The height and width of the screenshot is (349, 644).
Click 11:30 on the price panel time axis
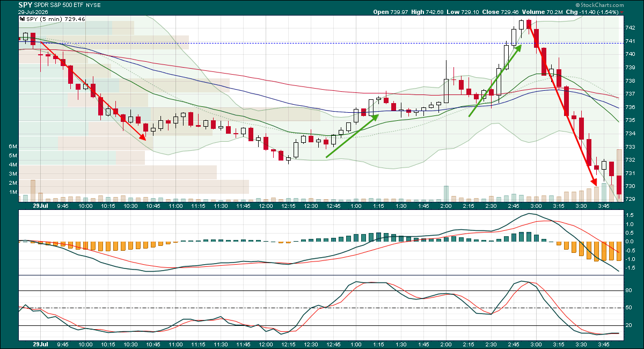[221, 206]
